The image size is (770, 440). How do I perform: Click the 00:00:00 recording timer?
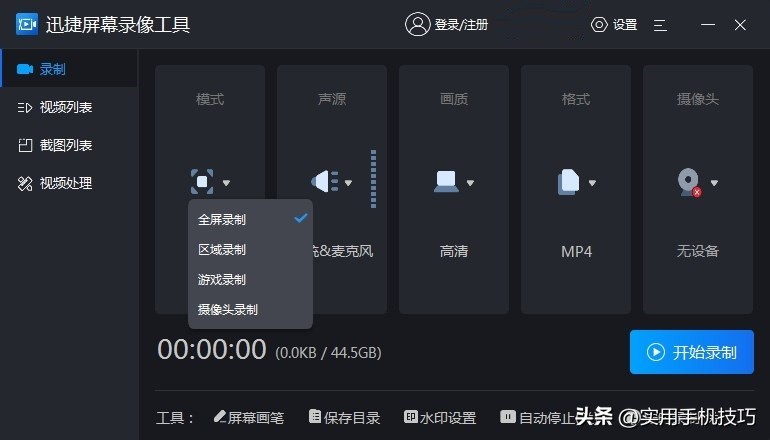point(212,350)
